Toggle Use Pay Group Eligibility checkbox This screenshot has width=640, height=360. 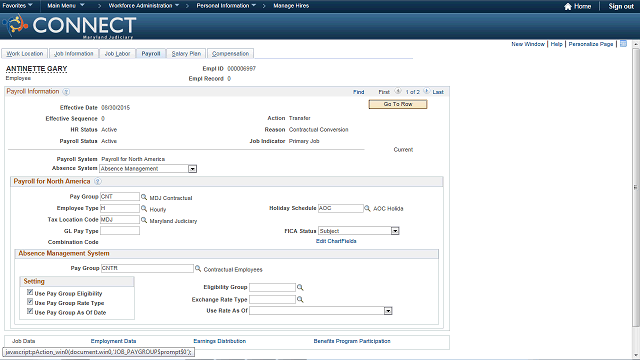tap(30, 292)
